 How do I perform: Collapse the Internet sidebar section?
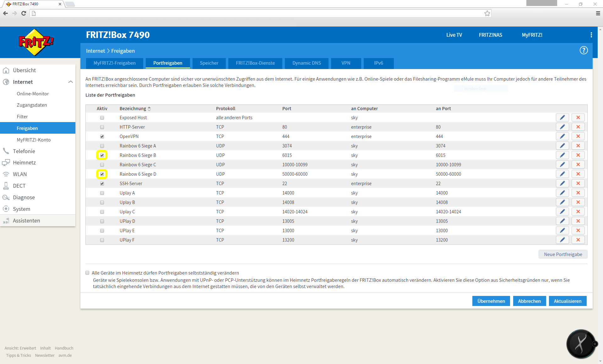[x=70, y=82]
